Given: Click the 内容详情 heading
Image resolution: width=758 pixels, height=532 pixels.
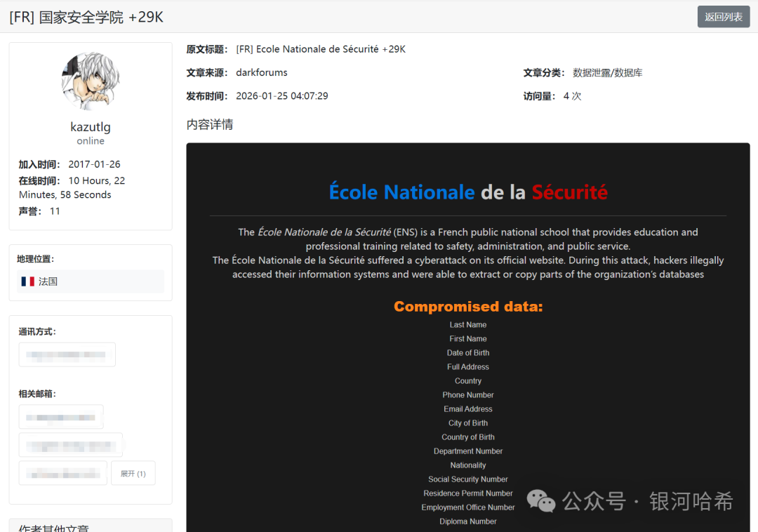Looking at the screenshot, I should coord(210,125).
